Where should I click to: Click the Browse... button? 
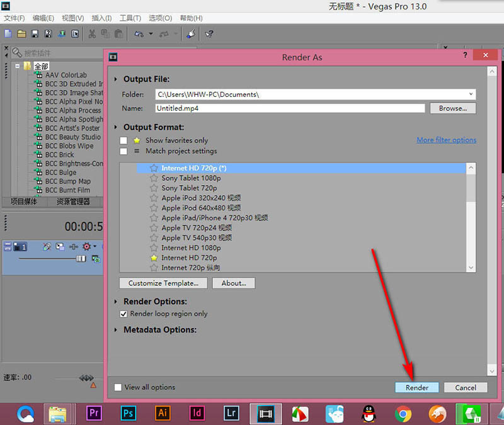tap(453, 108)
